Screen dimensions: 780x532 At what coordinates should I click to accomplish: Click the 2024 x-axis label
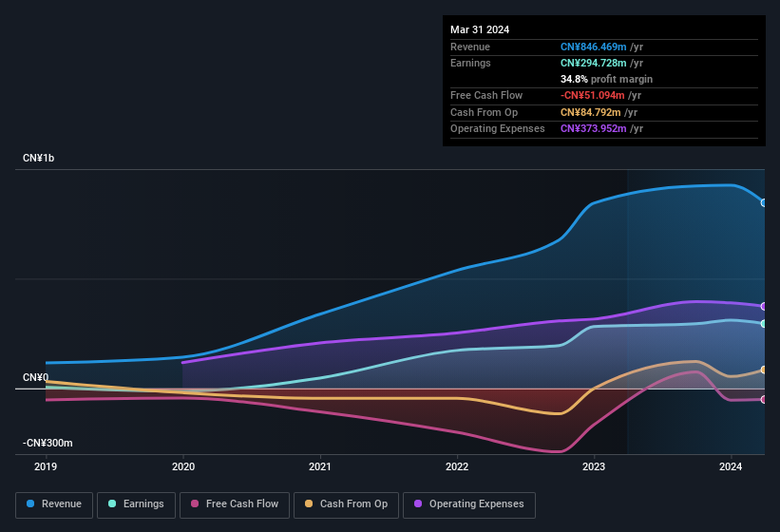(731, 466)
